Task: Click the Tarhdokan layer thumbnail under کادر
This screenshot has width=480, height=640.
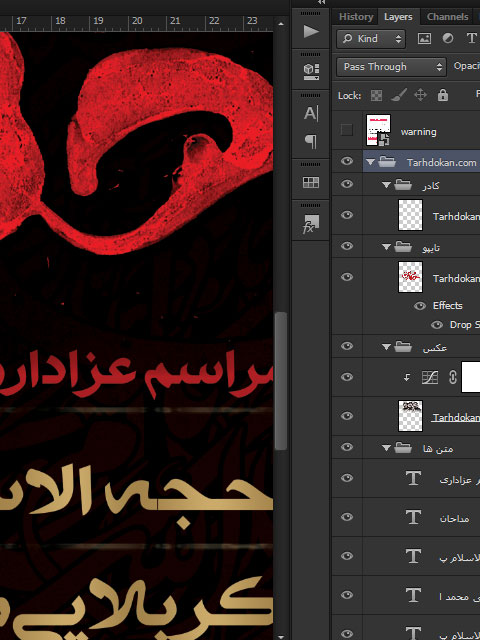Action: point(410,215)
